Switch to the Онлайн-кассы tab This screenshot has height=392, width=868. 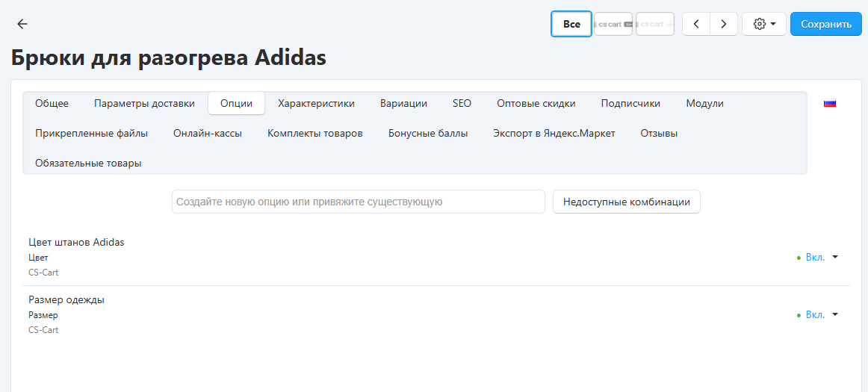tap(208, 133)
